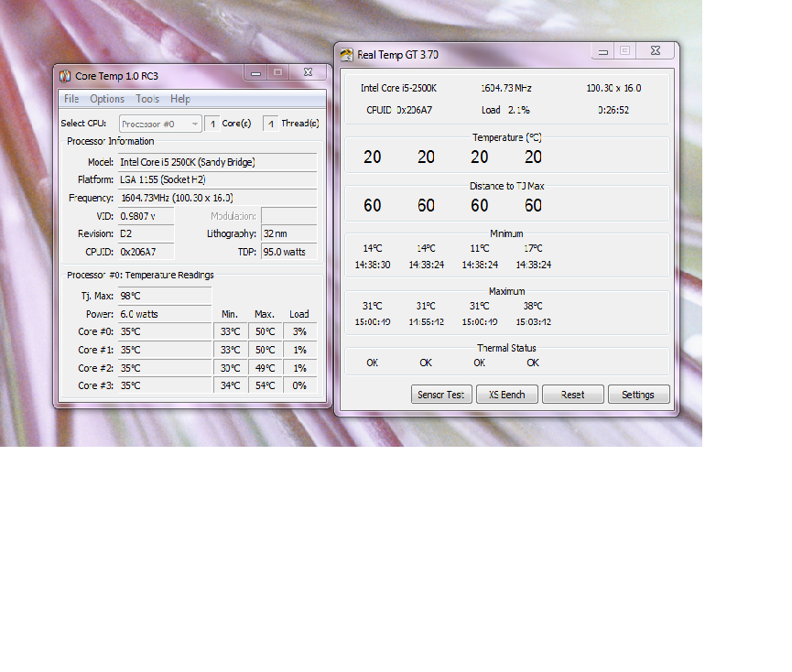The height and width of the screenshot is (672, 792).
Task: Click the maximum timestamp 14:55:12
Action: [x=427, y=322]
